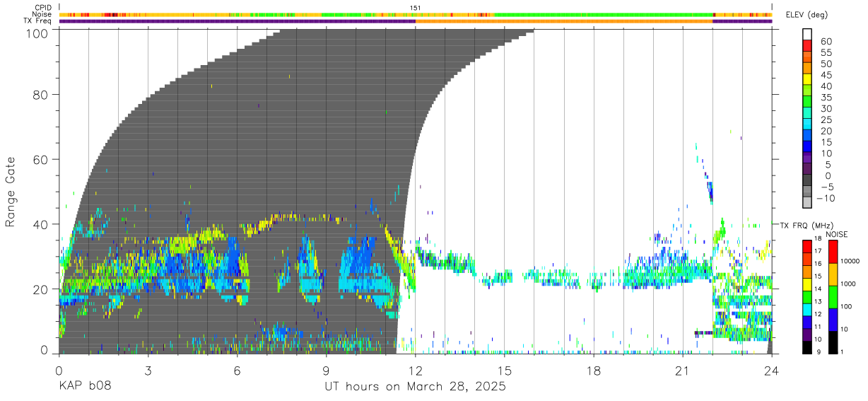This screenshot has height=401, width=868.
Task: Click the green segment of NOISE color bar
Action: point(833,297)
